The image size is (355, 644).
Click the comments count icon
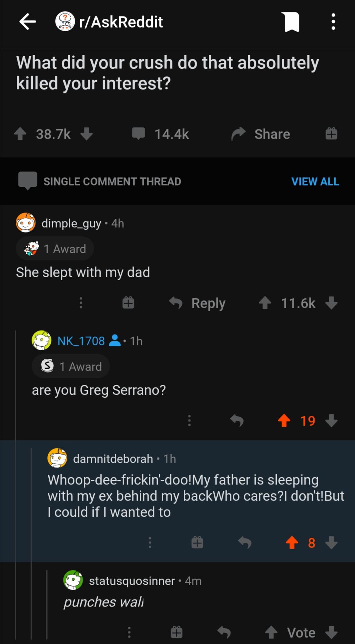(139, 134)
